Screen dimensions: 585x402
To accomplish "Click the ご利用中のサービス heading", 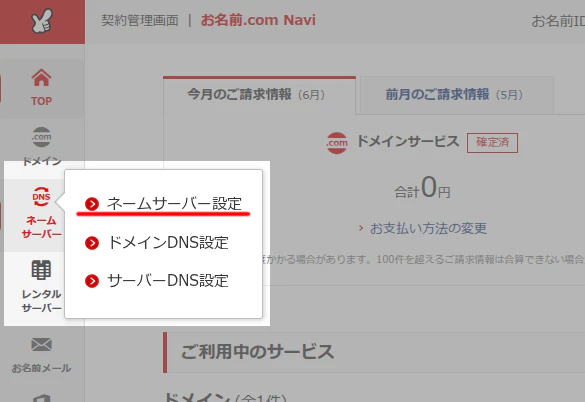I will point(257,352).
